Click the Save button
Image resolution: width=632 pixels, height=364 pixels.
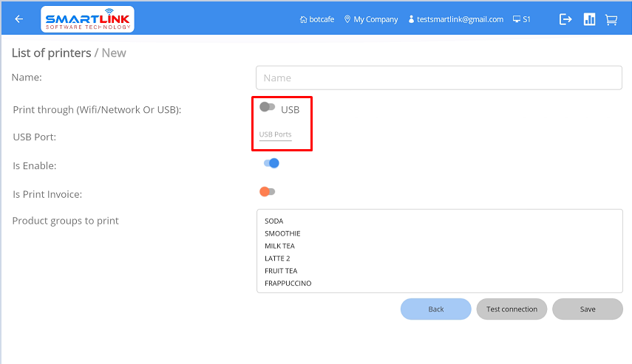pos(587,309)
